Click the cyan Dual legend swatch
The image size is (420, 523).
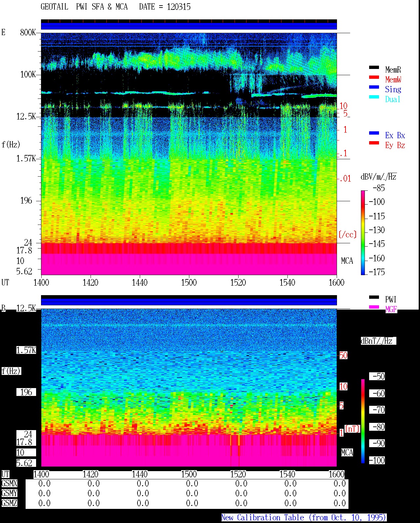point(374,97)
